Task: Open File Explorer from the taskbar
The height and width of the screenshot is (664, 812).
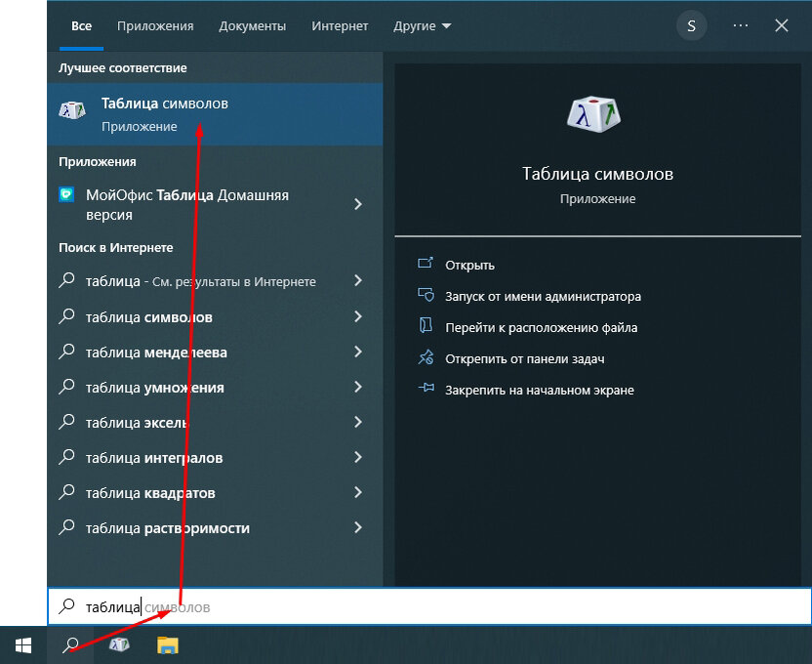Action: click(x=168, y=645)
